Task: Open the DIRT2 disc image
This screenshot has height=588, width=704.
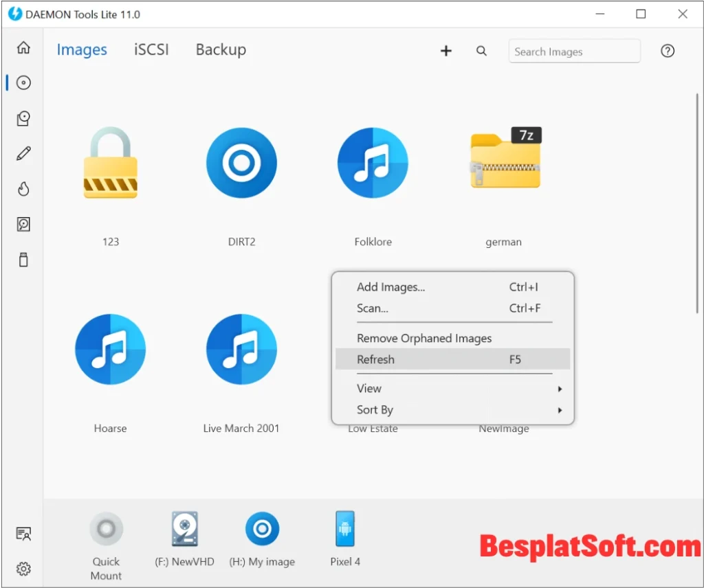Action: click(x=241, y=163)
